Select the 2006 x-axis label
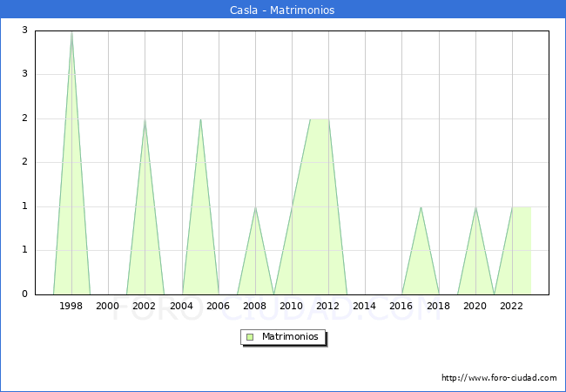 tap(218, 306)
